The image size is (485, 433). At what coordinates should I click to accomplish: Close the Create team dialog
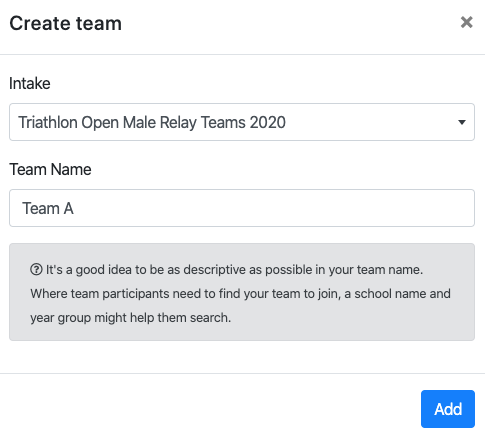pos(466,23)
